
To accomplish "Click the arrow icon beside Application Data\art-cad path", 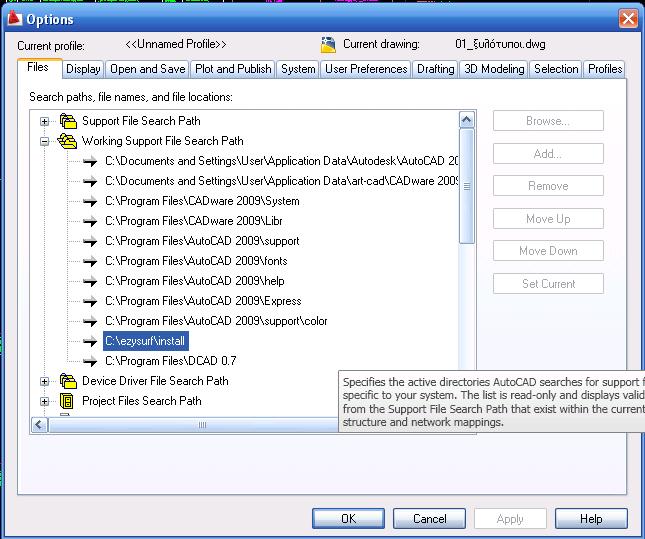I will 90,181.
